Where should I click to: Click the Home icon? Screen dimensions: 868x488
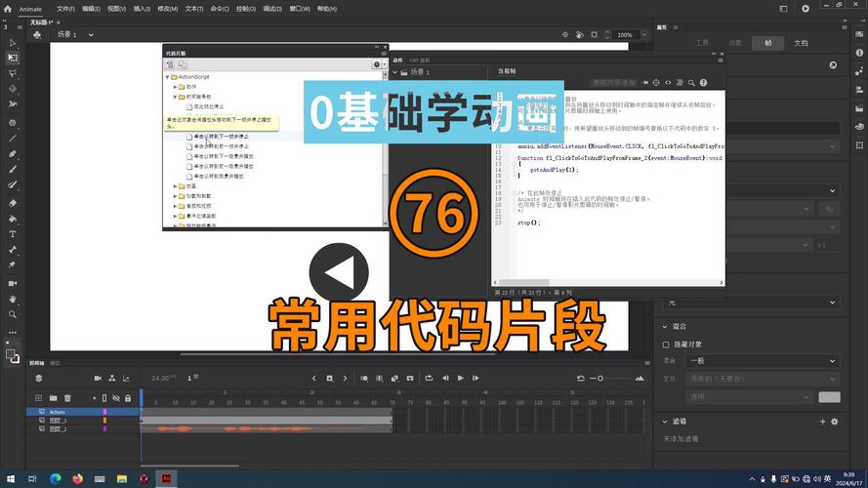tap(8, 9)
